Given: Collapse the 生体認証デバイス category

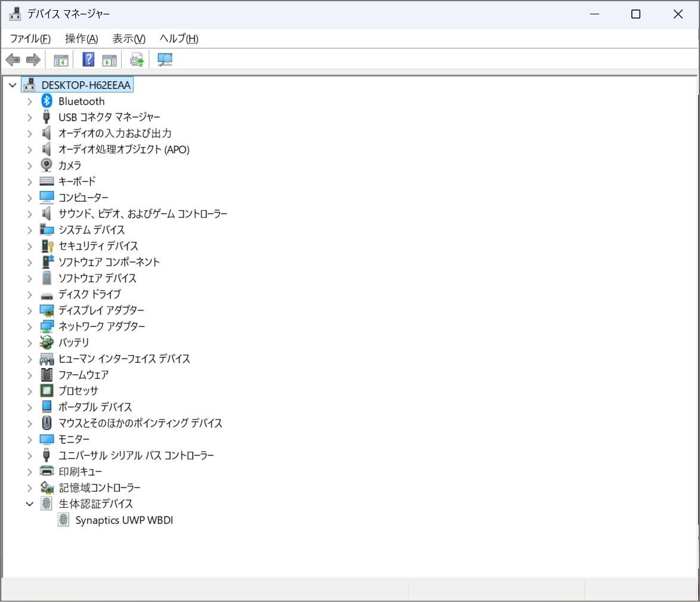Looking at the screenshot, I should click(30, 504).
